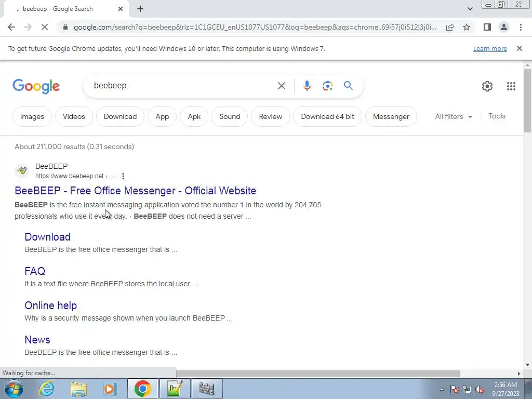Open the network tray icon

(x=467, y=389)
